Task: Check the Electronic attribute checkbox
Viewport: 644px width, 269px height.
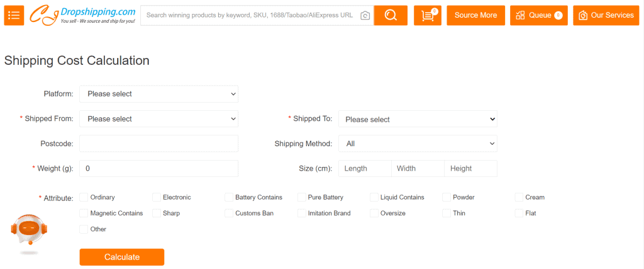Action: [x=157, y=197]
